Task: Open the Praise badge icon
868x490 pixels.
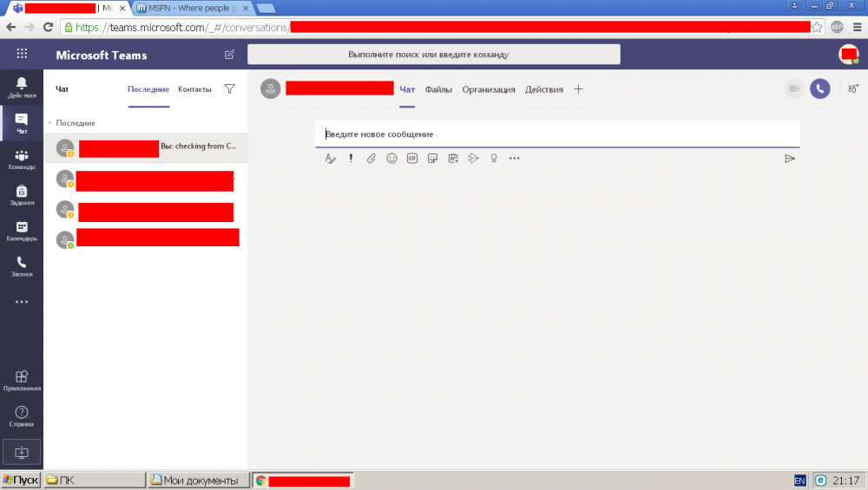Action: pyautogui.click(x=494, y=158)
